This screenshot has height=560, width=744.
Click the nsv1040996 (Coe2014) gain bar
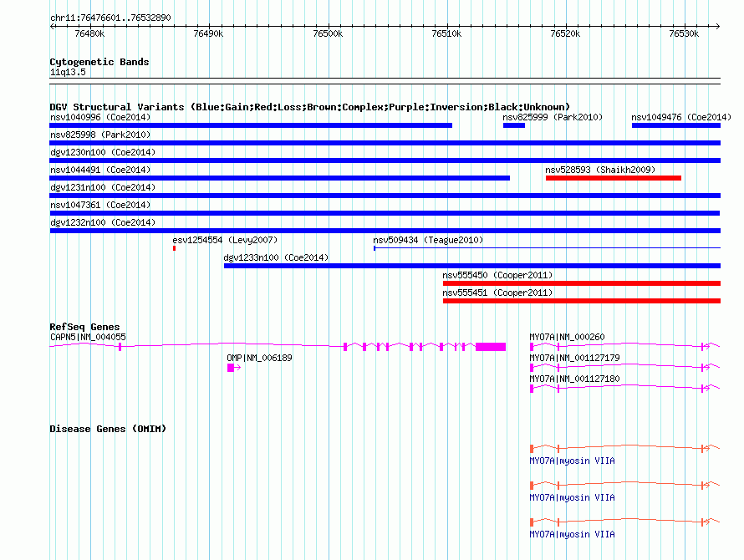pyautogui.click(x=251, y=125)
